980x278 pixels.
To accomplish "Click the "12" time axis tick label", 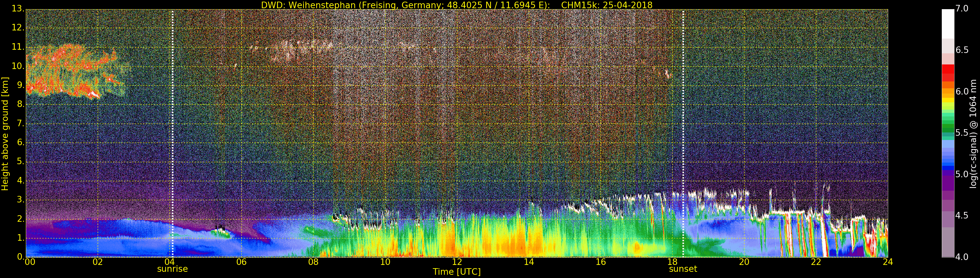I will tap(457, 262).
